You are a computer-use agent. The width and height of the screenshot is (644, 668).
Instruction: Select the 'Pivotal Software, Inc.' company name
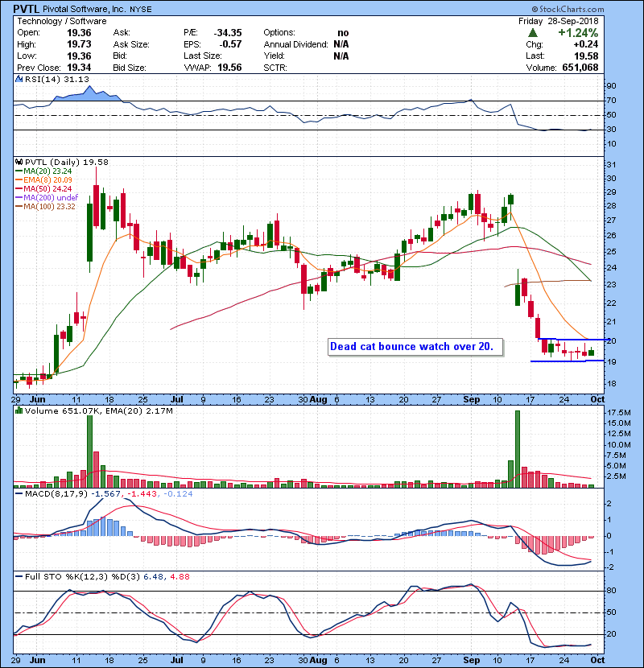[84, 9]
